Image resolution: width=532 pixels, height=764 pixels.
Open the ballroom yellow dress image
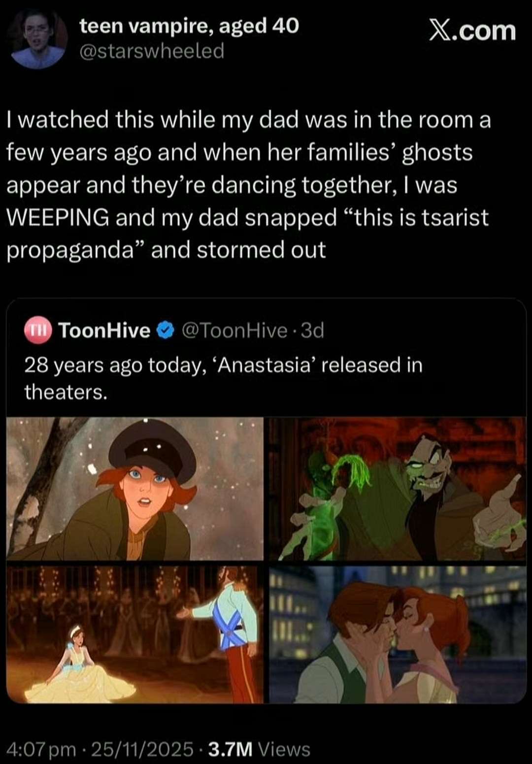pos(135,634)
